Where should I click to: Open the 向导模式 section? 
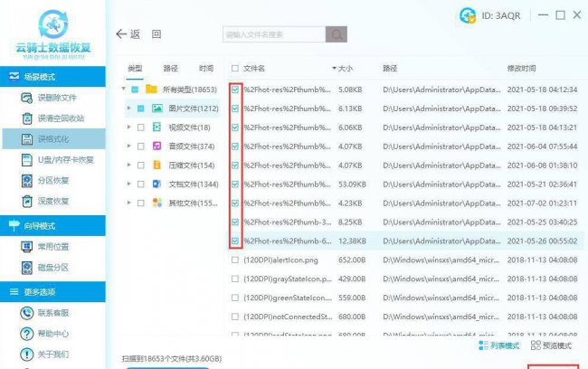click(x=52, y=226)
